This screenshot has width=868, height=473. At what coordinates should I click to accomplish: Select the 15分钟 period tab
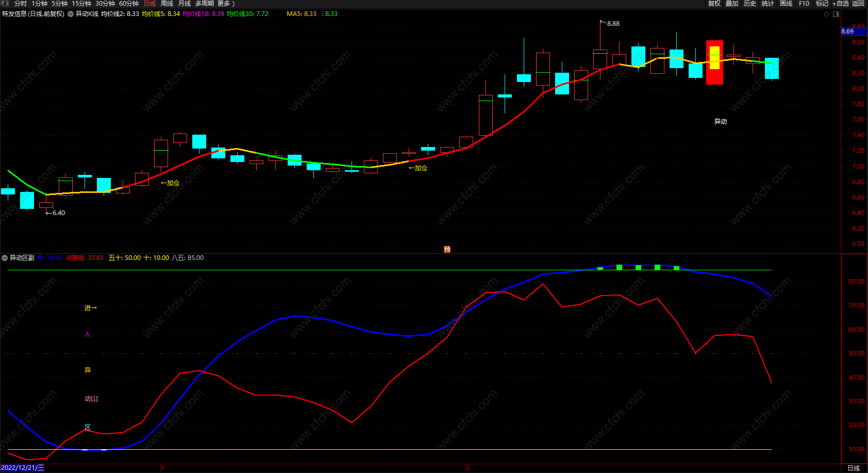click(81, 4)
